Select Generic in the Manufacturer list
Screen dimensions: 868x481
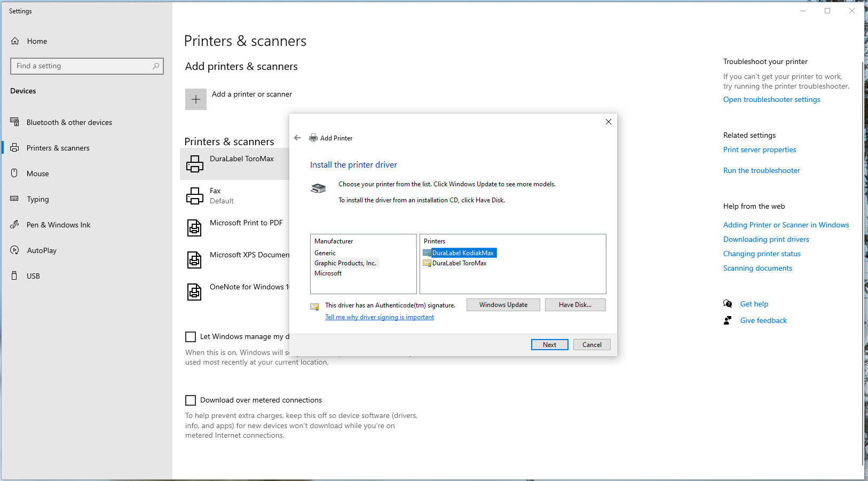(x=325, y=253)
